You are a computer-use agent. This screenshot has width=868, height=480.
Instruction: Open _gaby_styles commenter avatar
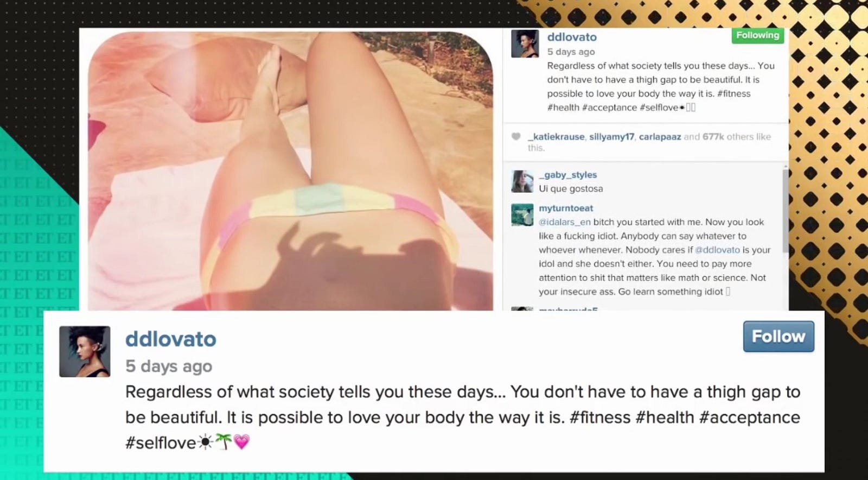click(522, 181)
